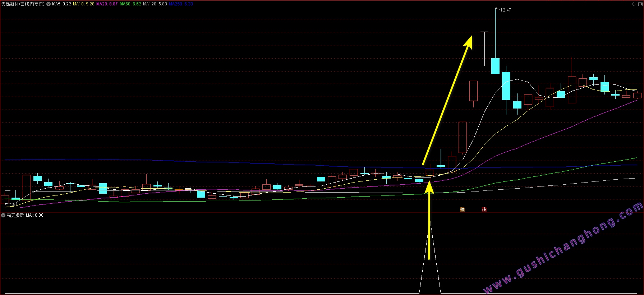Select the MA5: 9.22 label
The height and width of the screenshot is (295, 644).
pos(61,4)
